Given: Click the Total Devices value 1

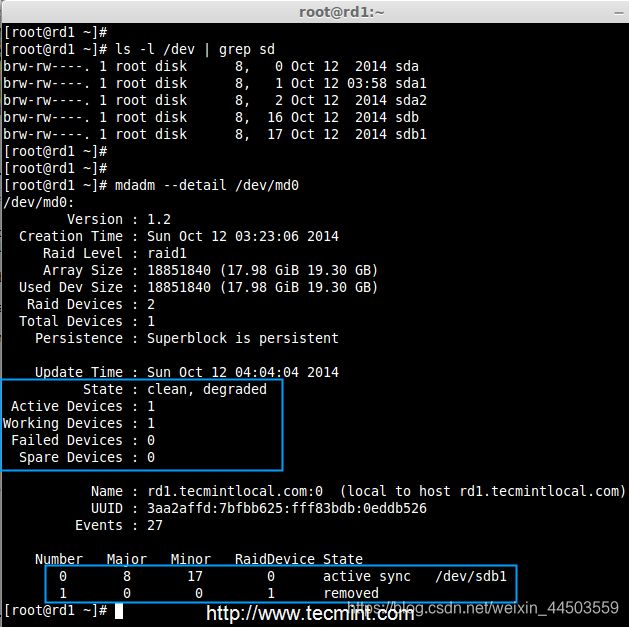Looking at the screenshot, I should point(151,321).
